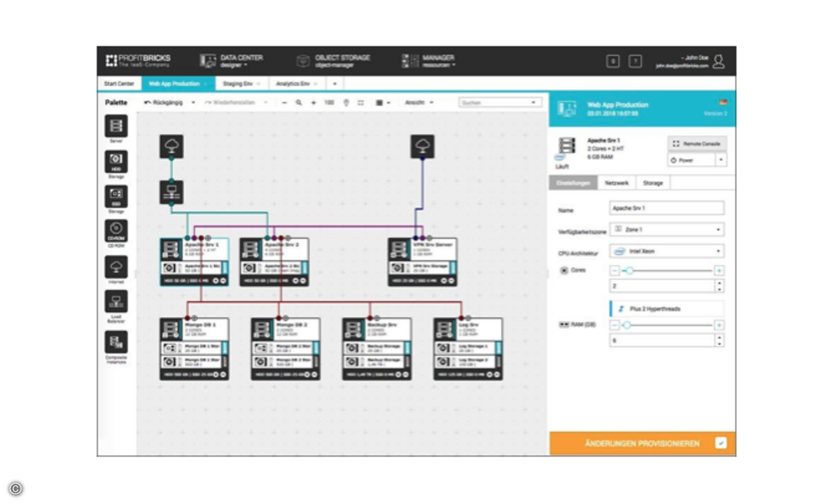Screen dimensions: 840x504
Task: Zoom in with the plus toolbar icon
Action: 314,103
